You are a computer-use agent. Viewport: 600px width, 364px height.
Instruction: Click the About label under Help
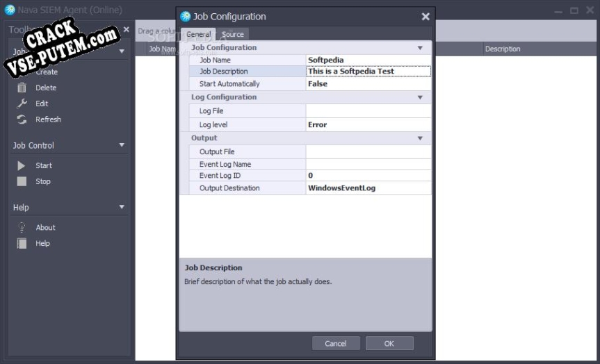click(x=45, y=228)
